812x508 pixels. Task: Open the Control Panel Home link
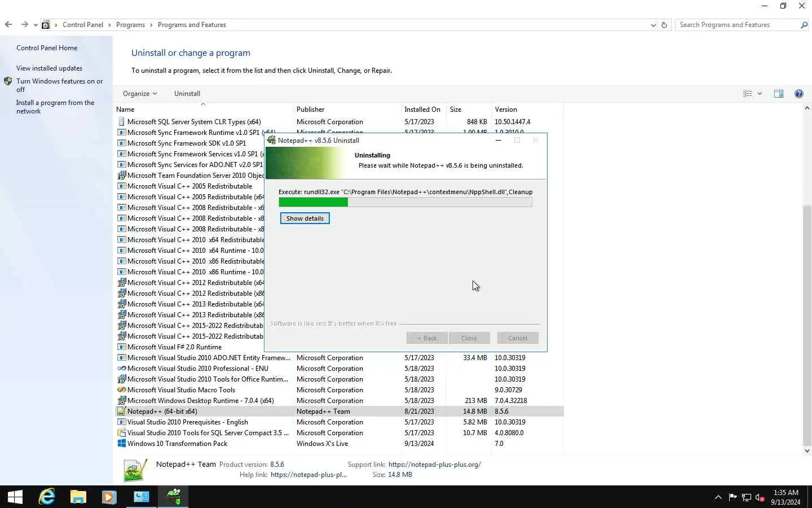[x=47, y=48]
